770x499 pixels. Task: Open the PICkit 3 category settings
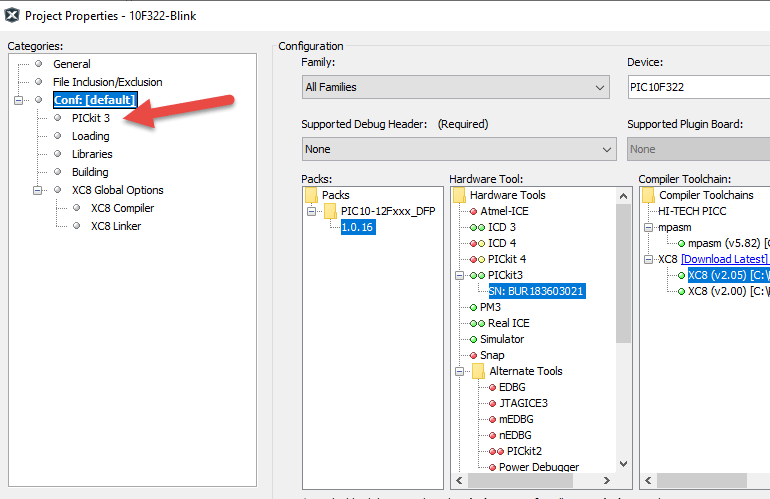pyautogui.click(x=91, y=118)
